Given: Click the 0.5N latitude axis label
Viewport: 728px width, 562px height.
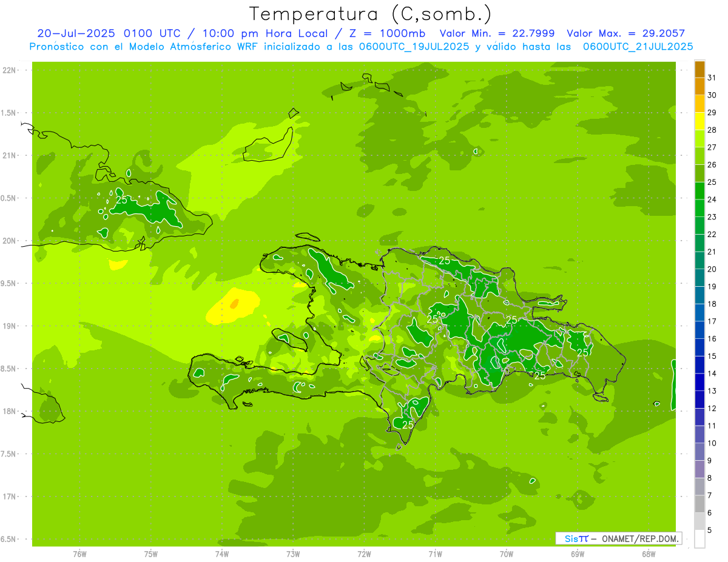Looking at the screenshot, I should click(8, 198).
